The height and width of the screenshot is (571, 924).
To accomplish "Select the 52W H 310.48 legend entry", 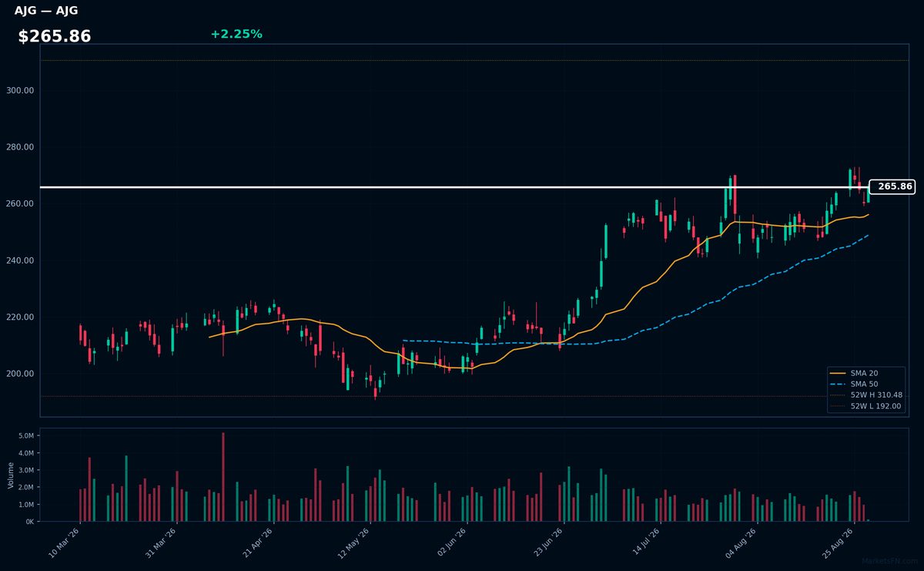I will pyautogui.click(x=866, y=395).
